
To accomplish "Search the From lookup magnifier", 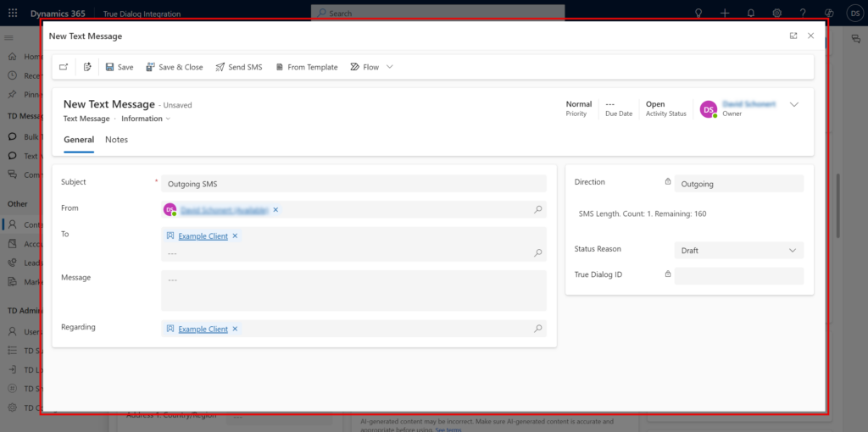I will pyautogui.click(x=537, y=209).
